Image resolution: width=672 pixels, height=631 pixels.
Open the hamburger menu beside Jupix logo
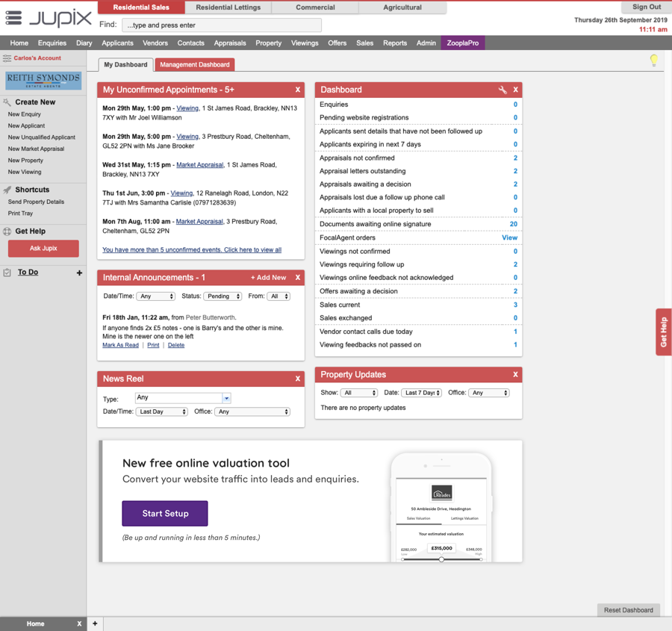tap(13, 18)
